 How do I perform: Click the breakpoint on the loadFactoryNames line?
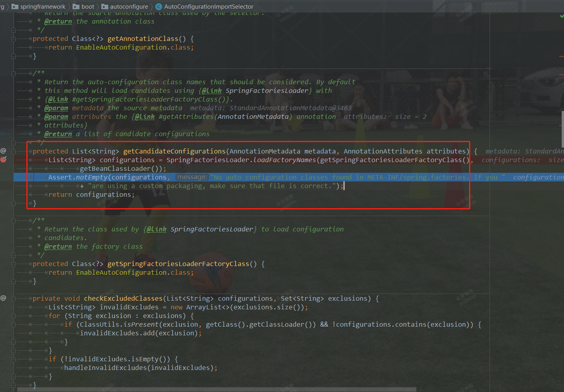coord(4,159)
